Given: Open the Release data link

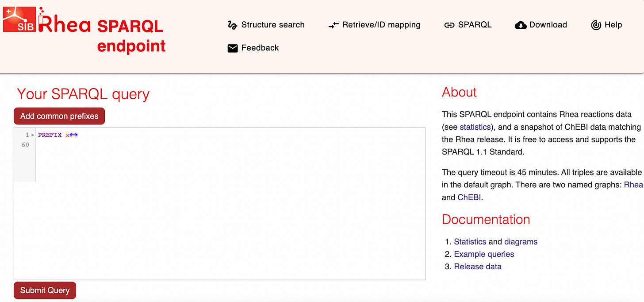Looking at the screenshot, I should point(478,267).
